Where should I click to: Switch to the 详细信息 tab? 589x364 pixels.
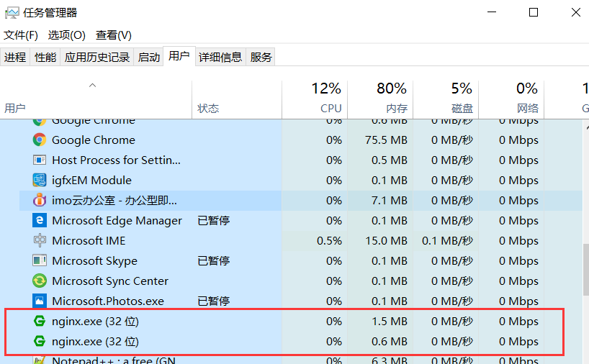(220, 57)
